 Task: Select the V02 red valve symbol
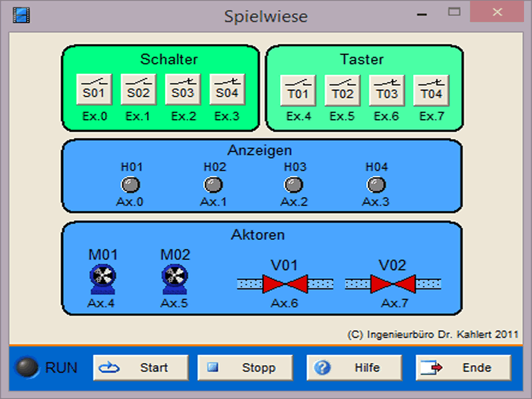(x=392, y=284)
